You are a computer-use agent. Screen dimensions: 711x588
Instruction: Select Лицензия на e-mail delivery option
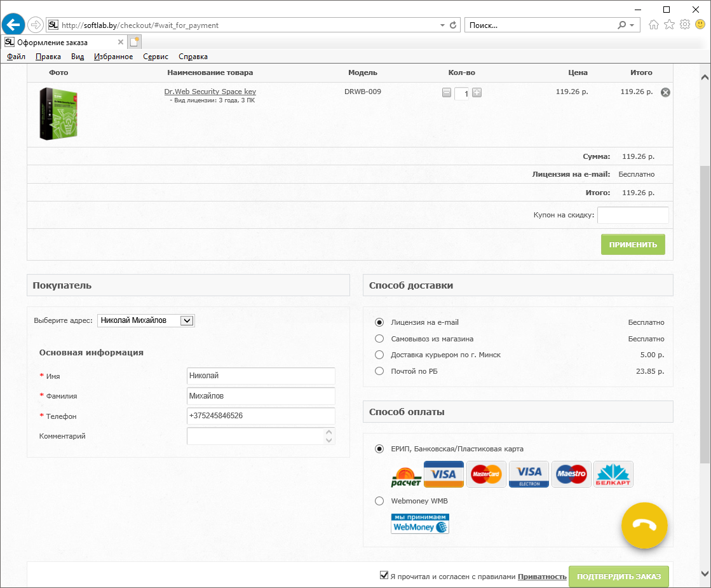(379, 322)
